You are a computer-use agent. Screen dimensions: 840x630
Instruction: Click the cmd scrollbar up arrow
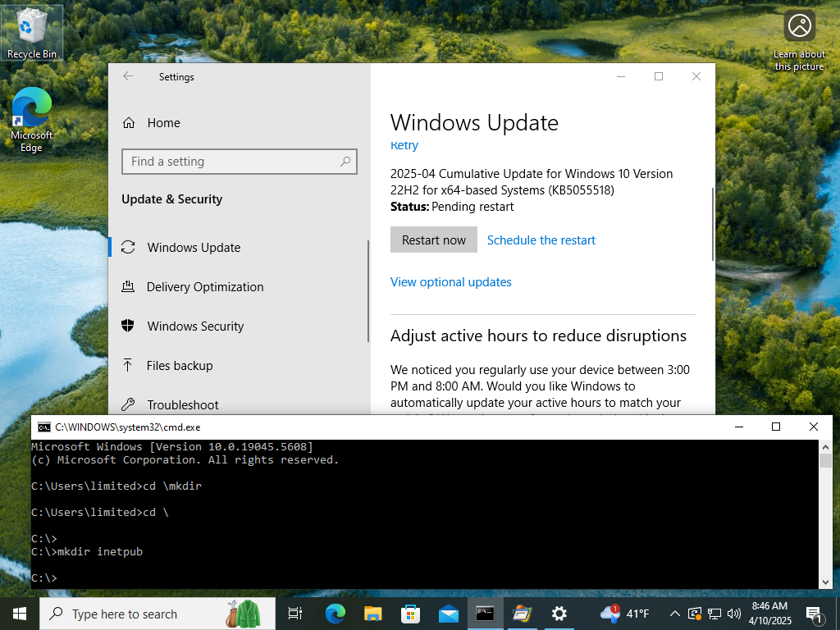tap(825, 446)
